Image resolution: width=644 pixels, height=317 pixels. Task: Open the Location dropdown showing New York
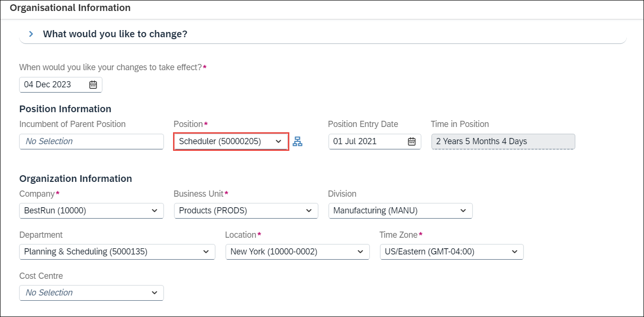coord(297,252)
